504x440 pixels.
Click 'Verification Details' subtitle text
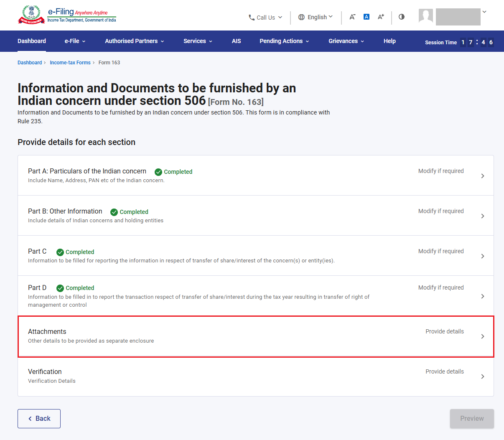52,381
